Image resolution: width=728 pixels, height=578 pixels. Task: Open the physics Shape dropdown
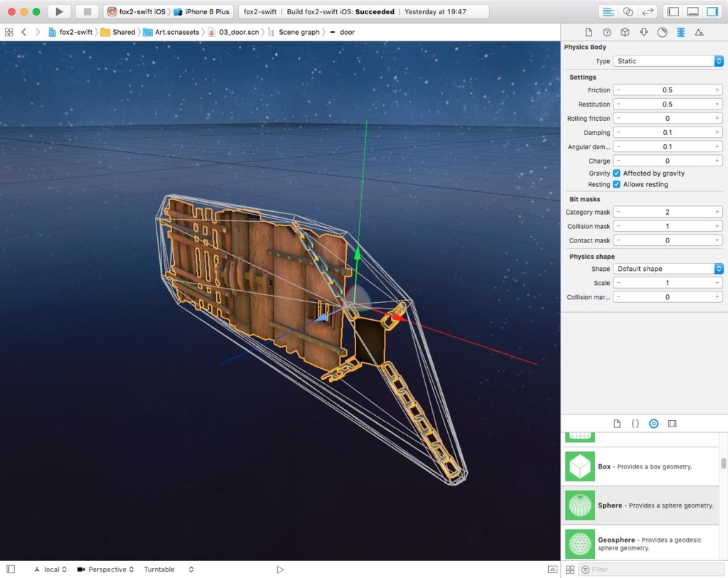pyautogui.click(x=668, y=268)
